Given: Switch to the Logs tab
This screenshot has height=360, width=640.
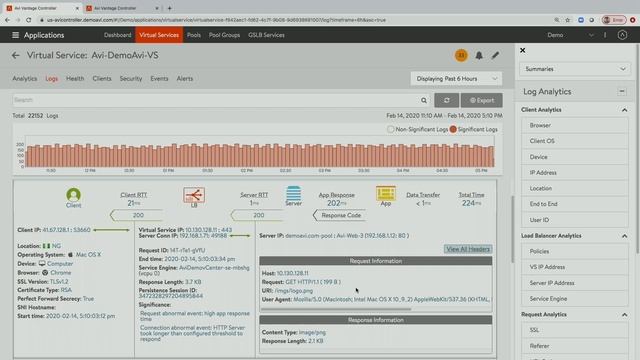Looking at the screenshot, I should click(51, 78).
